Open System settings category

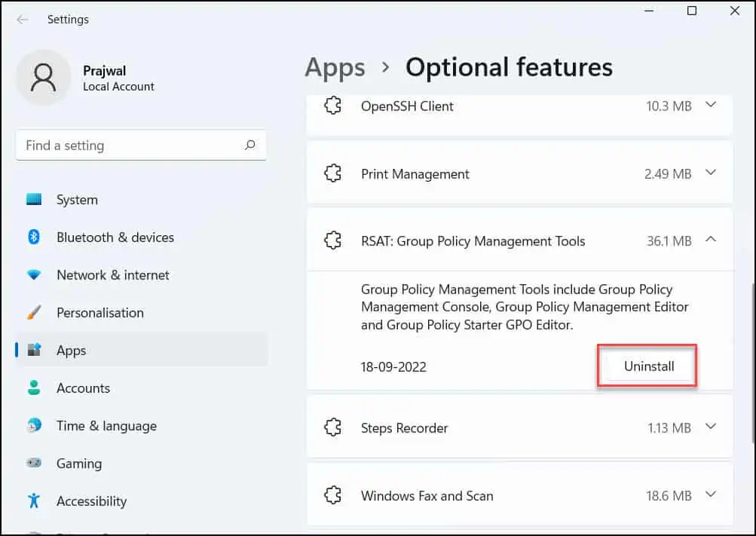tap(141, 200)
